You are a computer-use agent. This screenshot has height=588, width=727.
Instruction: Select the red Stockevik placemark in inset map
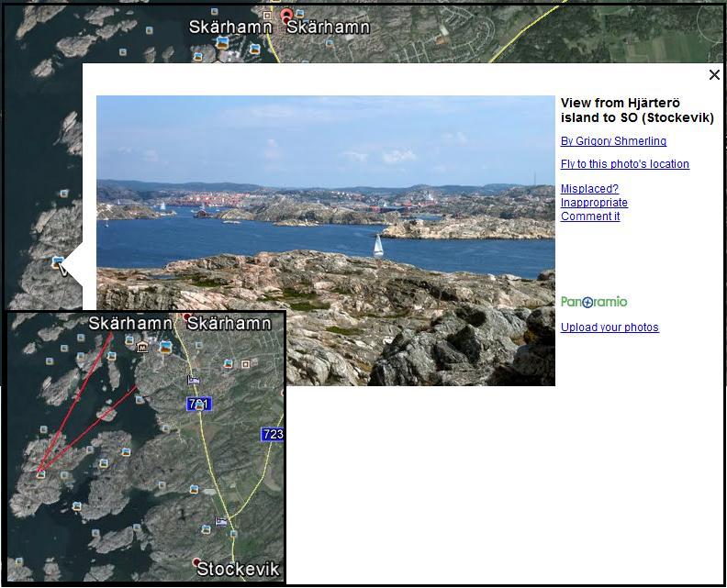coord(196,561)
